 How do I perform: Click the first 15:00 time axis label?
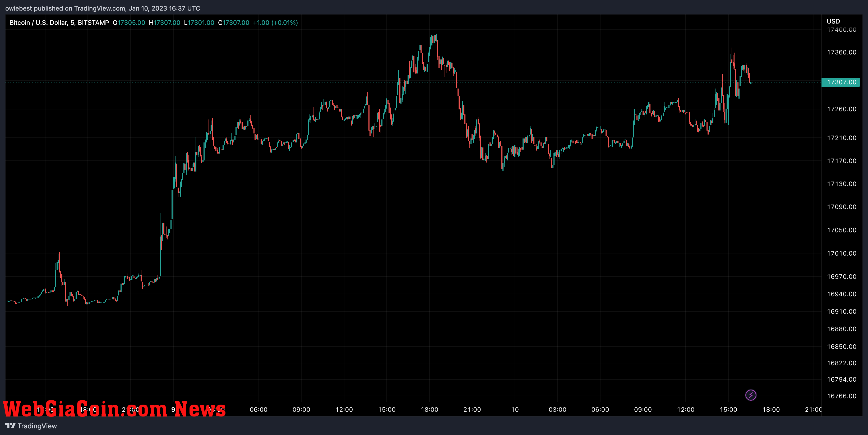point(387,410)
